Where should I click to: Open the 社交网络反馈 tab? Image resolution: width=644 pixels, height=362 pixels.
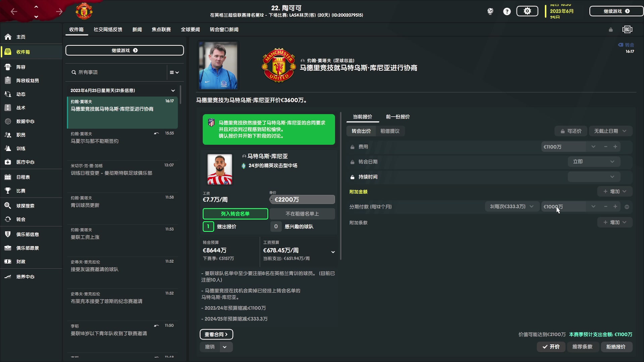click(108, 29)
